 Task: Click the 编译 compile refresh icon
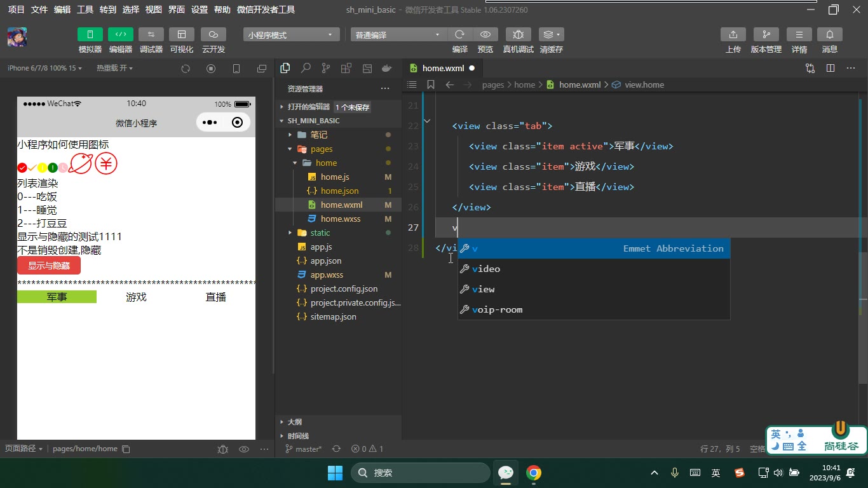click(460, 34)
